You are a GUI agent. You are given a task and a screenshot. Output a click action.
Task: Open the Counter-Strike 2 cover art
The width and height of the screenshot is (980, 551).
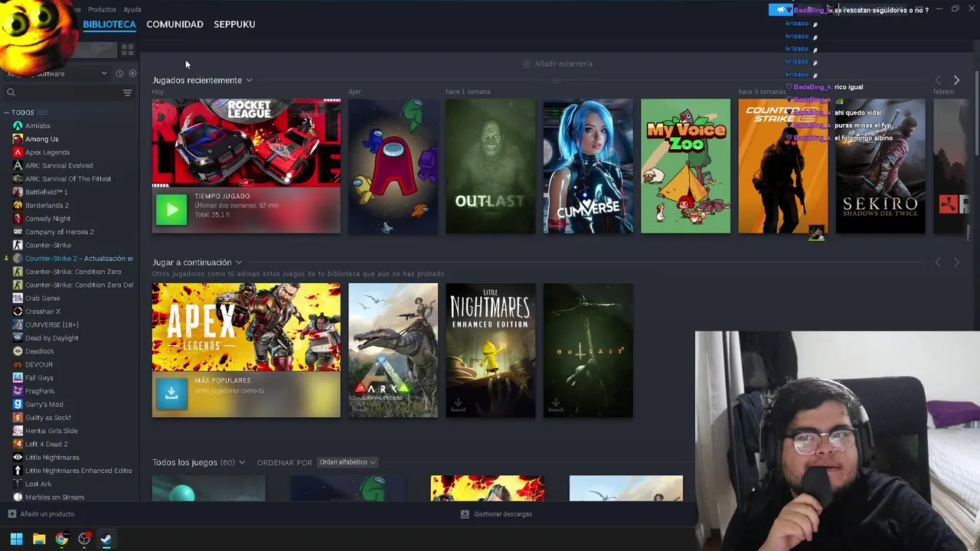click(782, 166)
